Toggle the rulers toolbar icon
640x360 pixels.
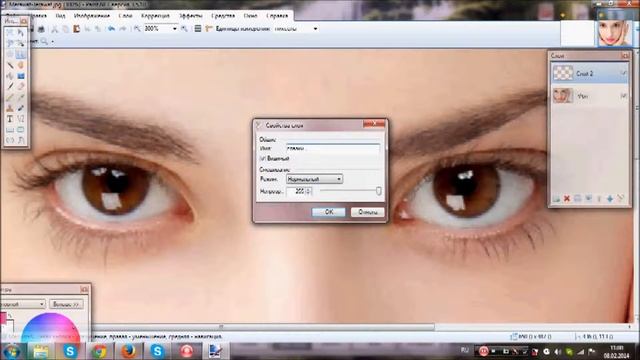tap(209, 29)
